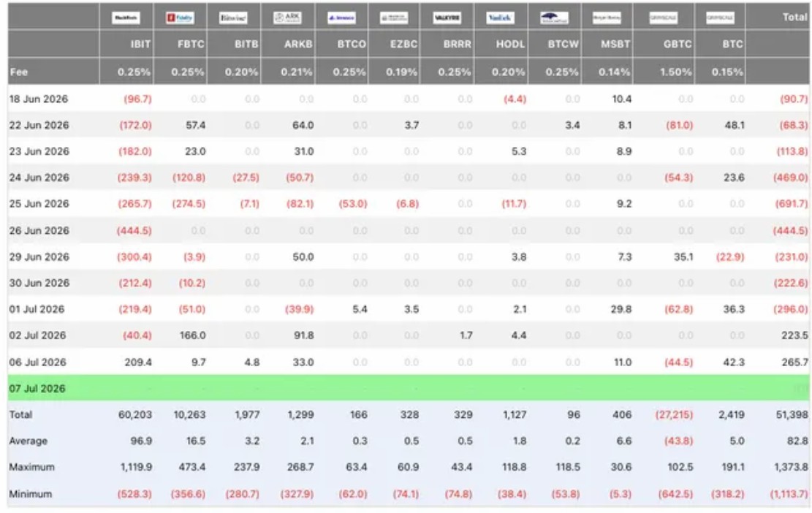Select the HODL ticker header

coord(511,45)
